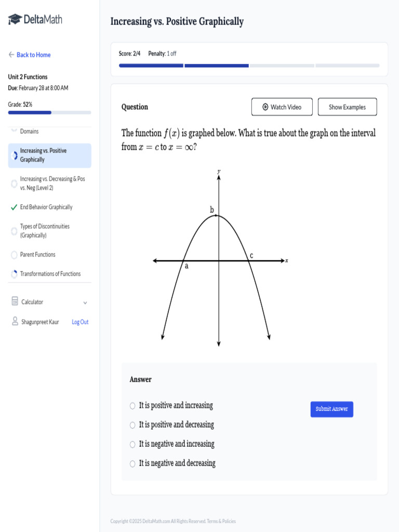Click the question score progress bar
399x532 pixels.
pyautogui.click(x=249, y=65)
